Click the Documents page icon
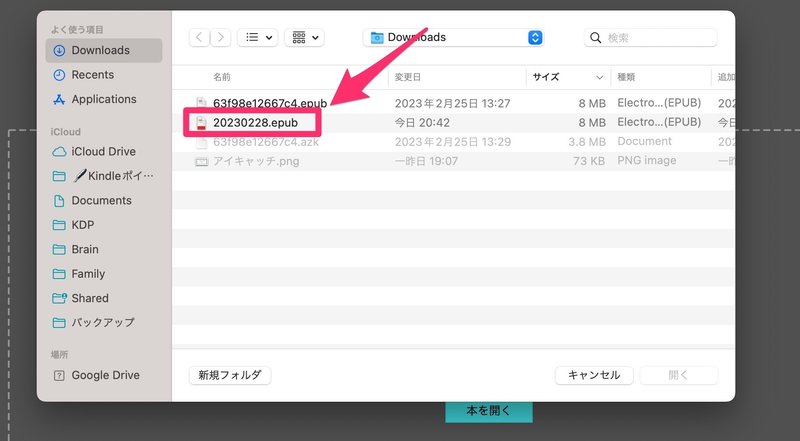800x441 pixels. point(59,201)
